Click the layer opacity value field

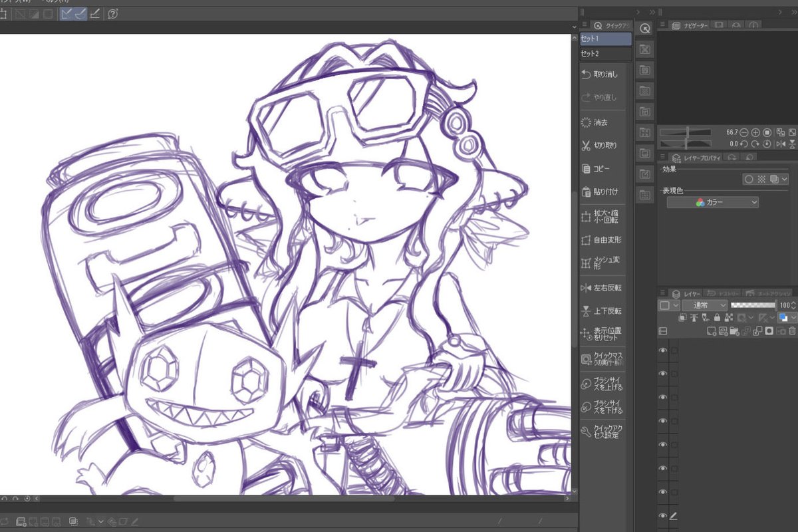click(783, 305)
